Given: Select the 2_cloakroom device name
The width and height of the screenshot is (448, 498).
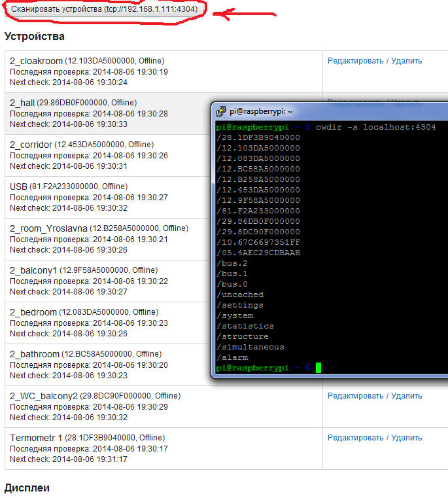Looking at the screenshot, I should (x=36, y=61).
